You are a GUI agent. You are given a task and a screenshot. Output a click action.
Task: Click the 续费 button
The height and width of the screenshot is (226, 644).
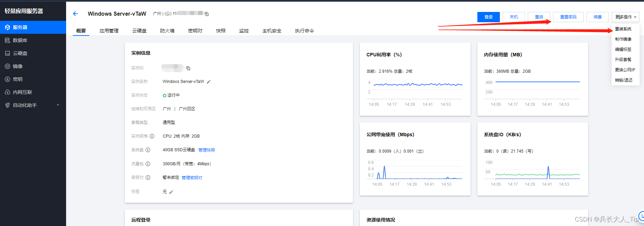click(x=598, y=17)
